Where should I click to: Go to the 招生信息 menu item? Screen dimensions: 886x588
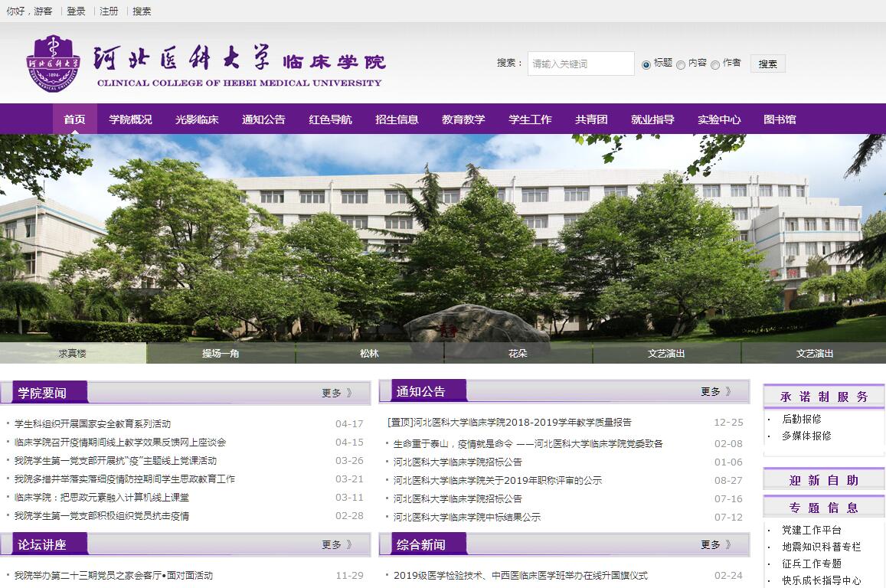pyautogui.click(x=397, y=119)
